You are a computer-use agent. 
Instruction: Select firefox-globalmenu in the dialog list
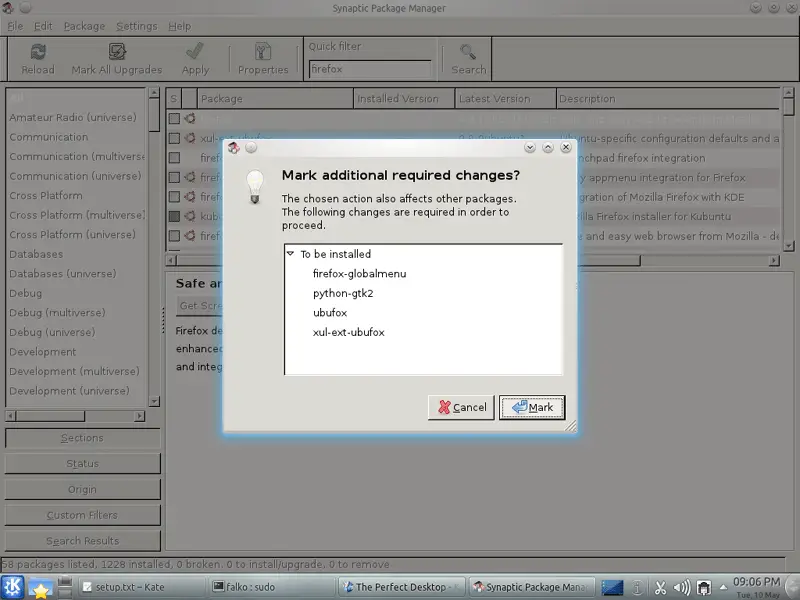[x=360, y=273]
